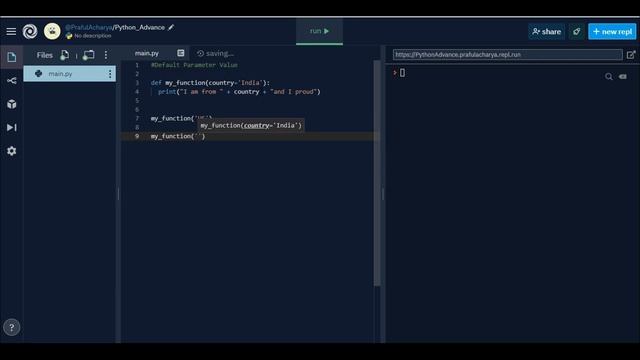Click the #Default Parameter Value comment
Screen dimensions: 640x360
[x=194, y=65]
